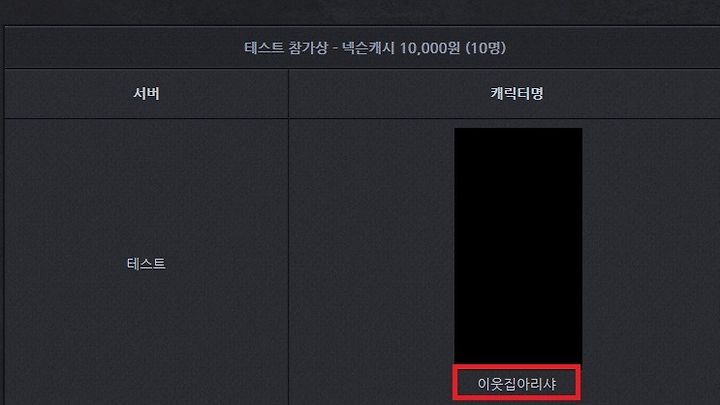Click title row area left of the prize text

[x=124, y=48]
